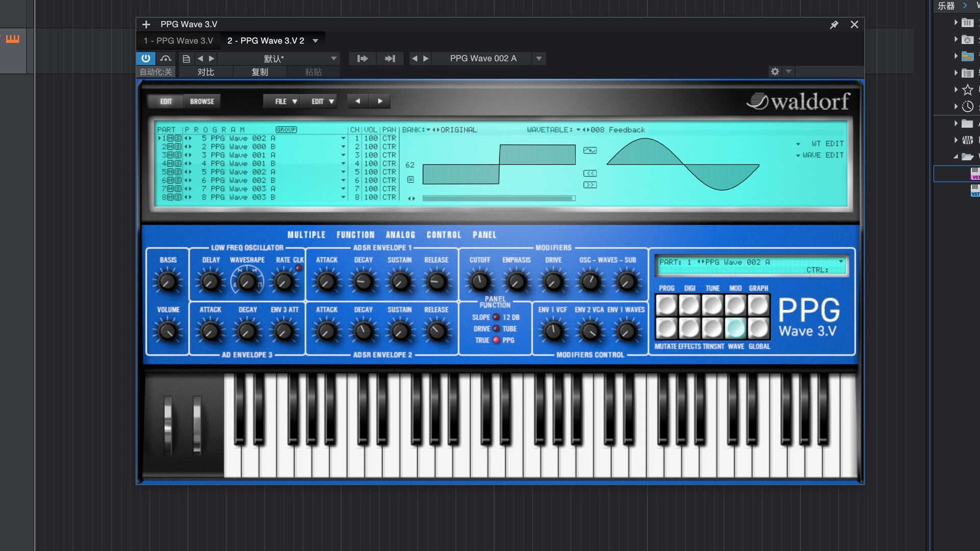The width and height of the screenshot is (980, 551).
Task: Open the BANK selector dropdown arrow
Action: click(x=428, y=130)
